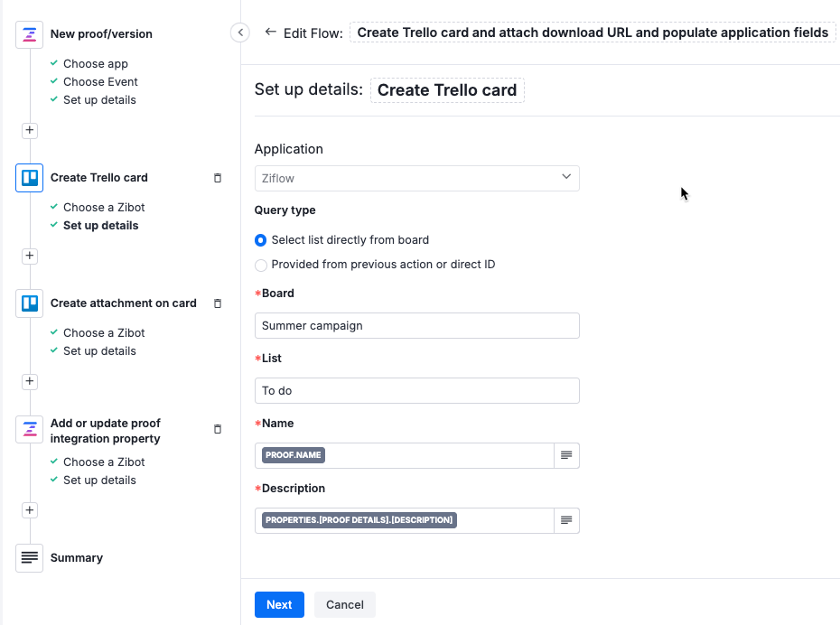Open the variable picker for the Description field
The width and height of the screenshot is (840, 625).
pyautogui.click(x=566, y=520)
